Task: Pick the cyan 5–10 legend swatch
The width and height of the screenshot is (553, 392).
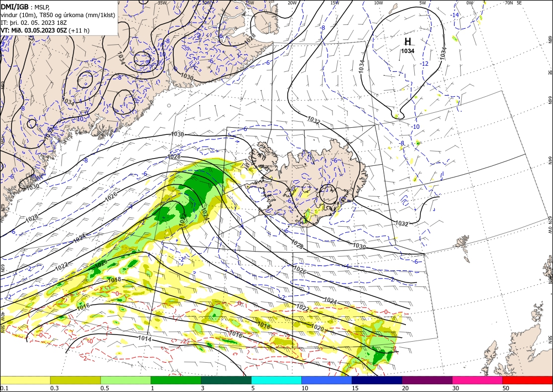Action: pyautogui.click(x=276, y=380)
